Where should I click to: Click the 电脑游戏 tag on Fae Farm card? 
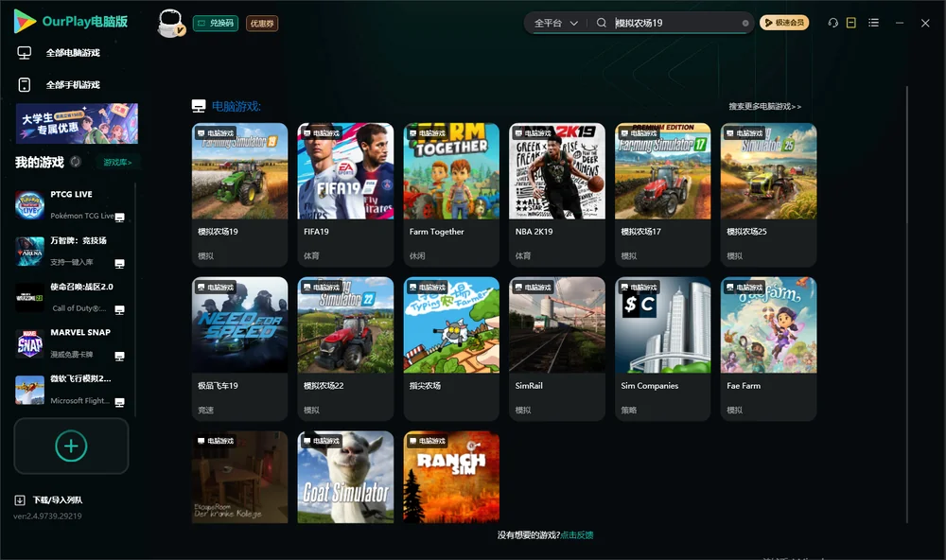pos(745,288)
